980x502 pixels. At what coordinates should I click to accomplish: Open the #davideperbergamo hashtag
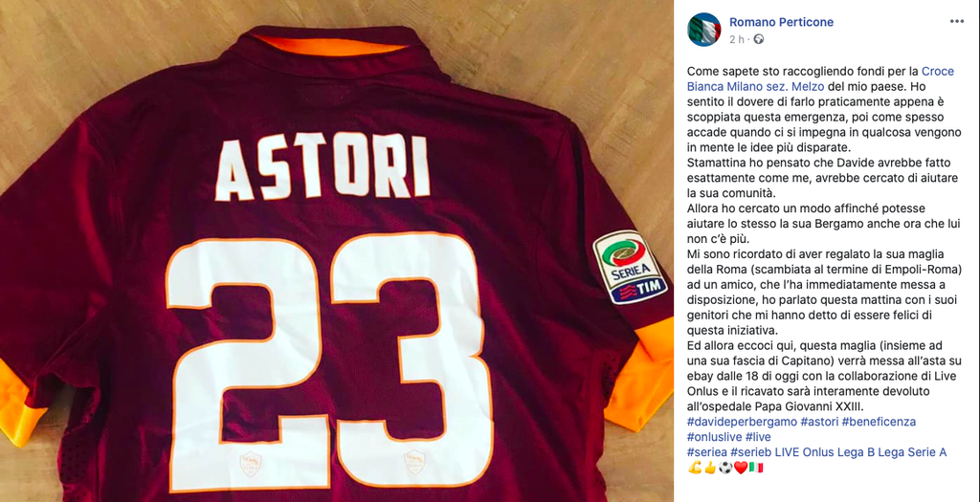tap(742, 422)
